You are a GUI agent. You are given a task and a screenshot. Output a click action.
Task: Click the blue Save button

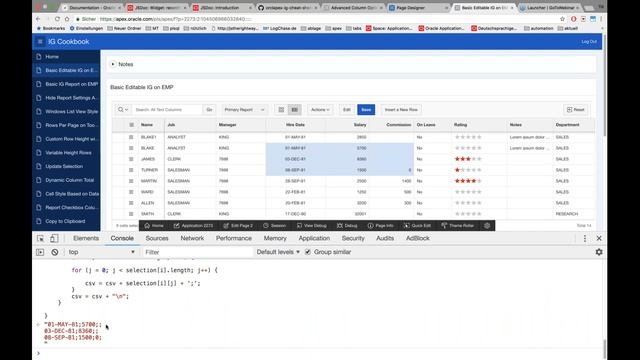click(366, 110)
